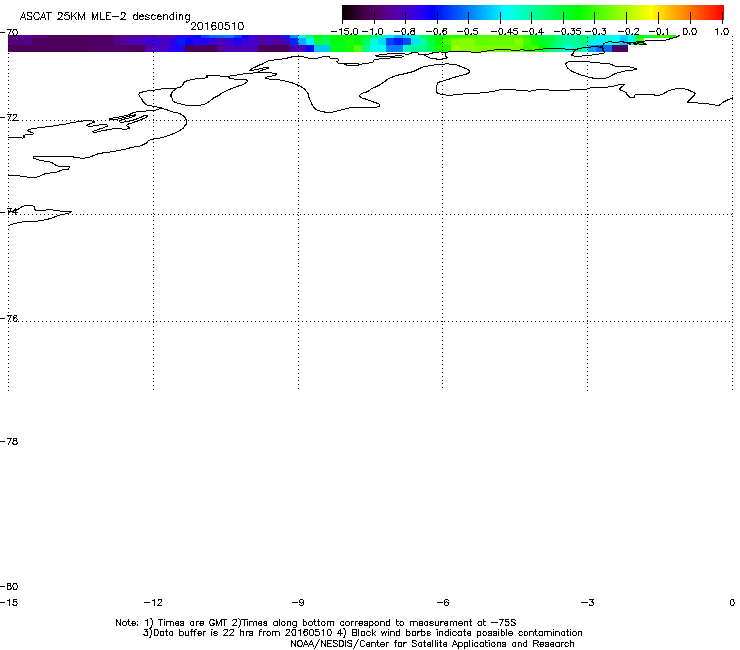Click the -0.5 color scale label
The image size is (740, 650).
468,32
